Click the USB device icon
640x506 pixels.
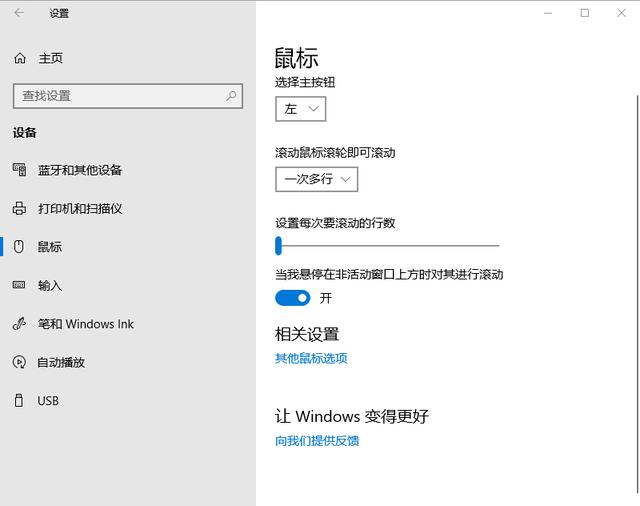(19, 401)
